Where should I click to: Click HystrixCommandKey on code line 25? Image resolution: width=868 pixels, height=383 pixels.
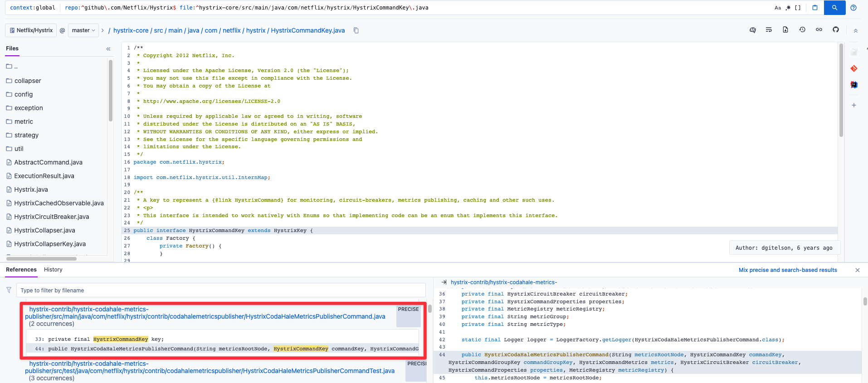(x=216, y=231)
